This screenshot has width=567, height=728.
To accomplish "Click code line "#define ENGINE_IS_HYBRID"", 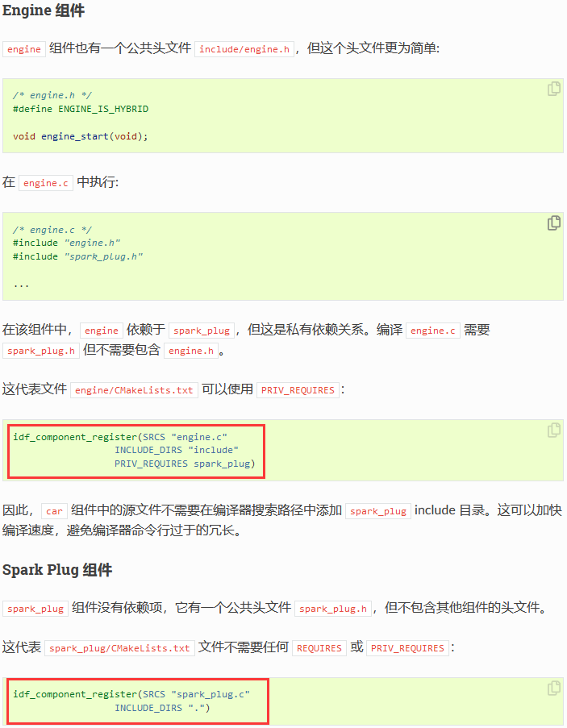I will [x=81, y=109].
